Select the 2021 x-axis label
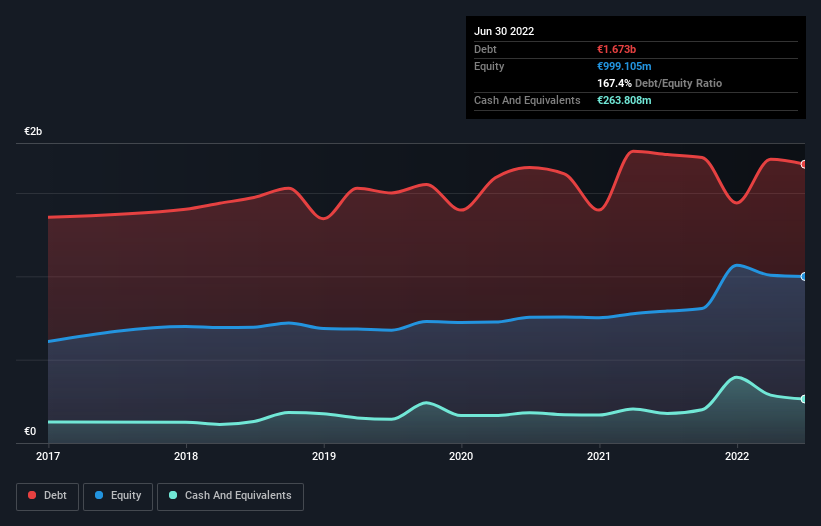Viewport: 821px width, 526px height. (x=598, y=456)
